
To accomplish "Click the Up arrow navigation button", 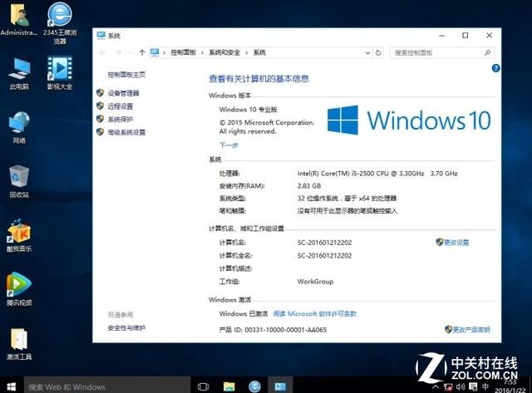I will click(142, 52).
